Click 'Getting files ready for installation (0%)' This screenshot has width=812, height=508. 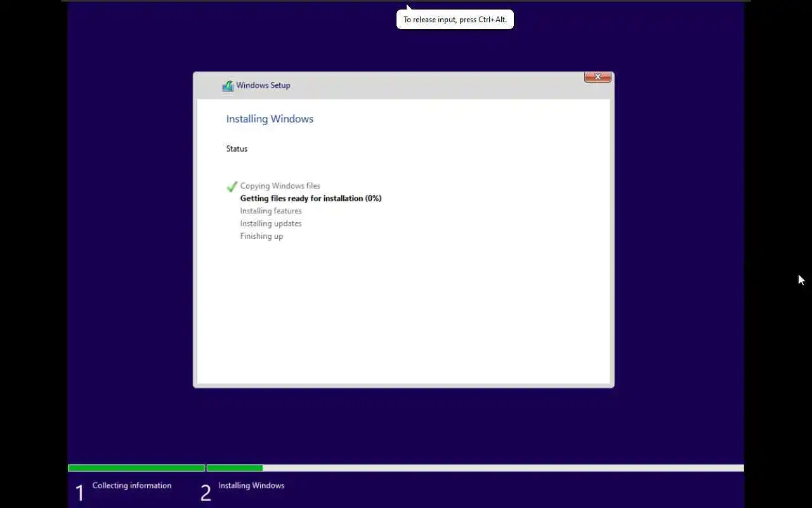pyautogui.click(x=311, y=198)
